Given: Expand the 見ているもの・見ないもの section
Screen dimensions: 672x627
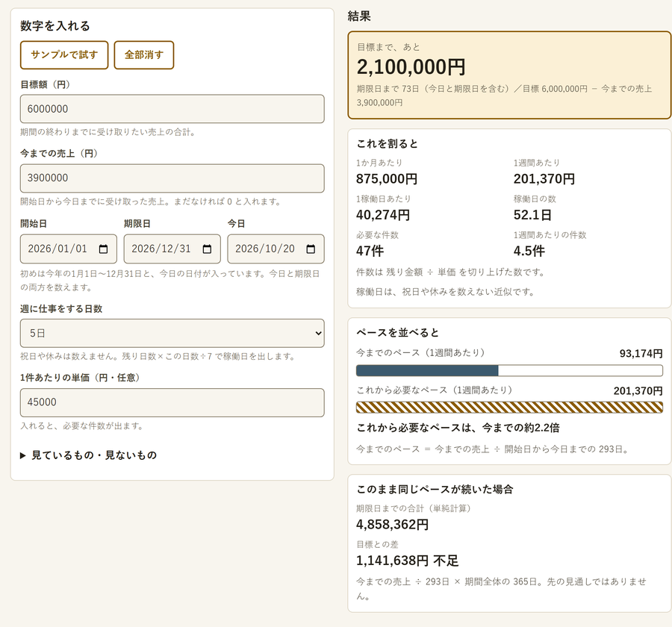Looking at the screenshot, I should [x=89, y=455].
